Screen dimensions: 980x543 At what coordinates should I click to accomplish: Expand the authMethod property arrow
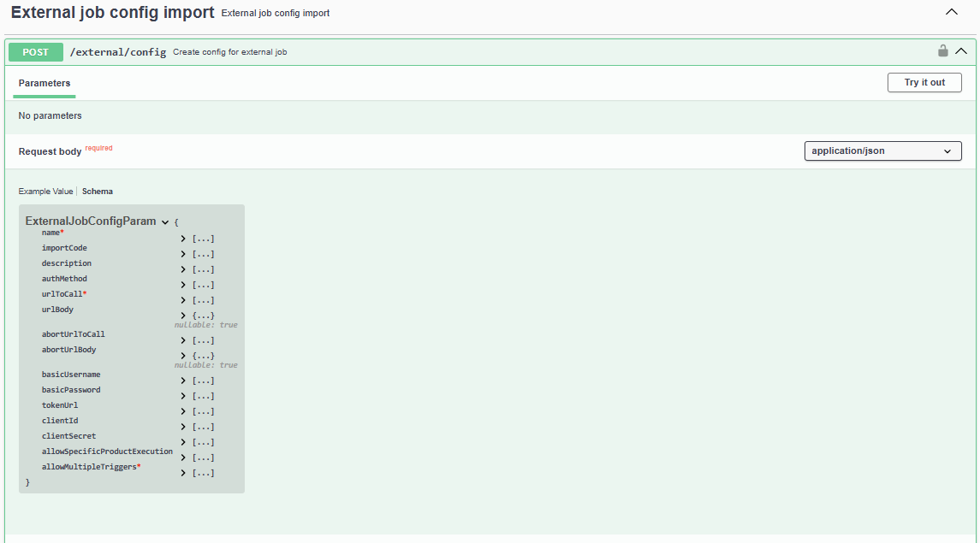click(183, 285)
